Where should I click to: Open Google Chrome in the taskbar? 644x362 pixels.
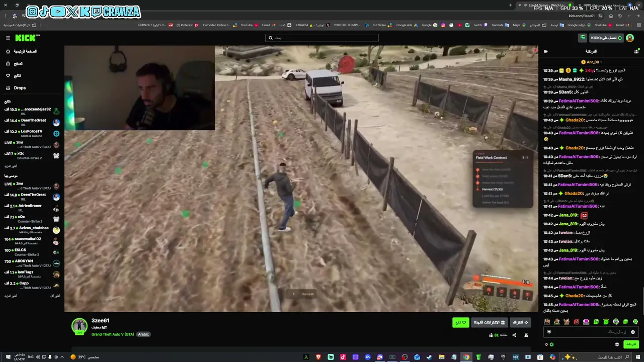pyautogui.click(x=466, y=357)
